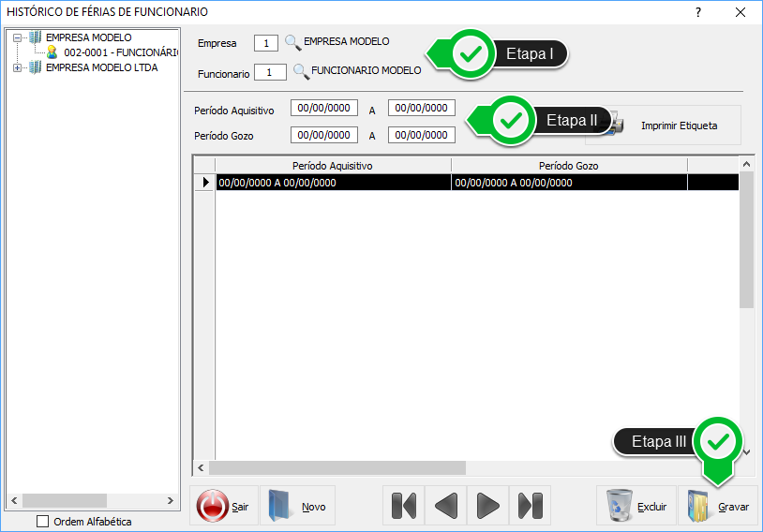The image size is (763, 532).
Task: Click the Novo button
Action: (x=297, y=506)
